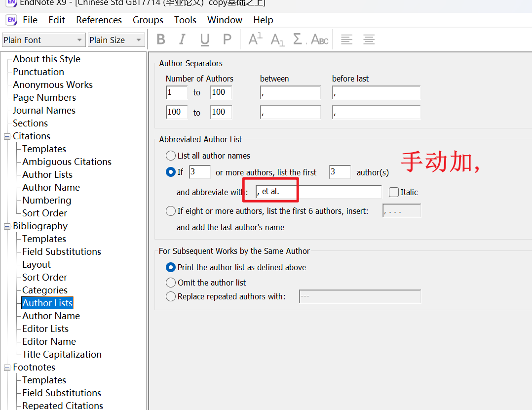
Task: Open the Edit menu
Action: point(57,20)
